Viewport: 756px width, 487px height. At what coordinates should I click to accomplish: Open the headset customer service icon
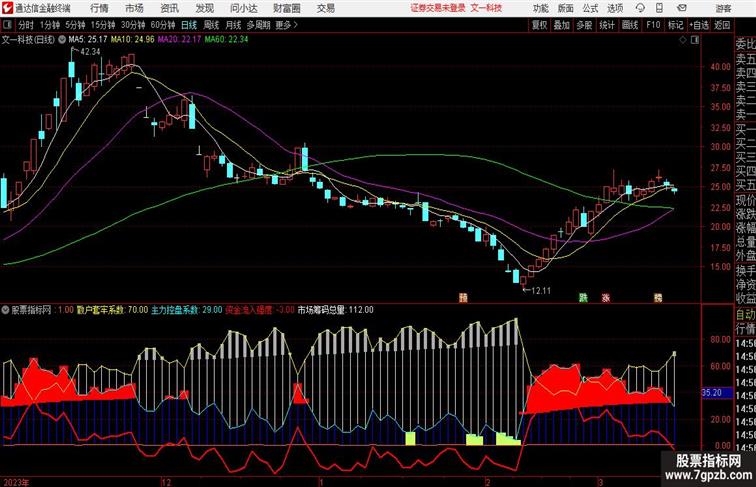pyautogui.click(x=640, y=8)
